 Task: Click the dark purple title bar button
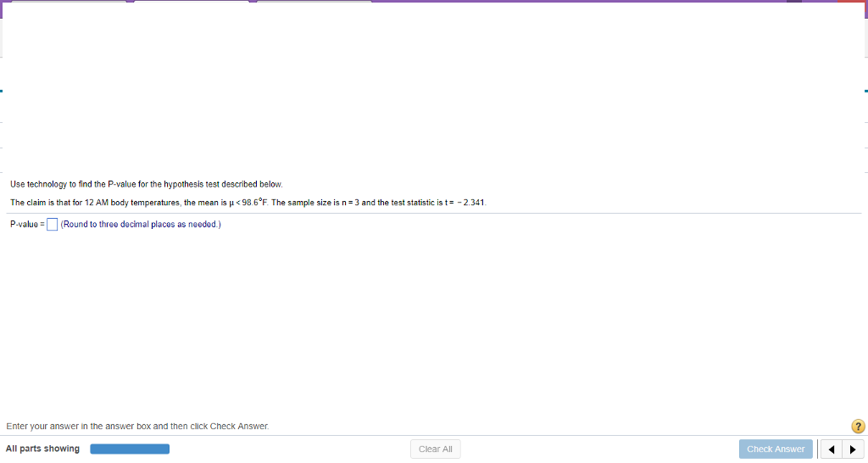click(793, 1)
